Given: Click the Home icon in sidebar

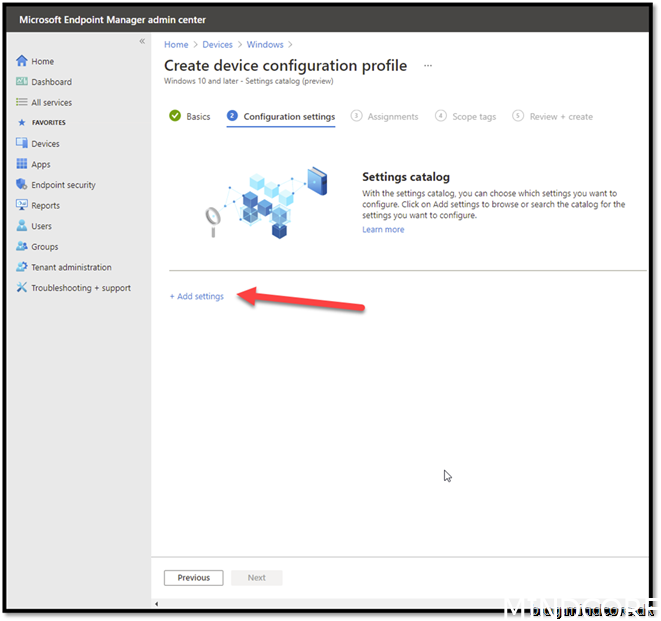Looking at the screenshot, I should (x=22, y=61).
